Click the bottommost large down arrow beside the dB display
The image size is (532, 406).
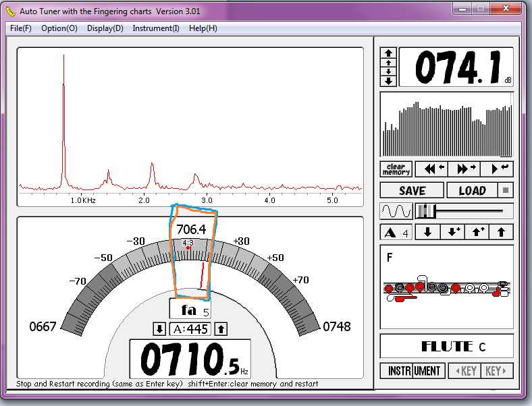click(388, 81)
